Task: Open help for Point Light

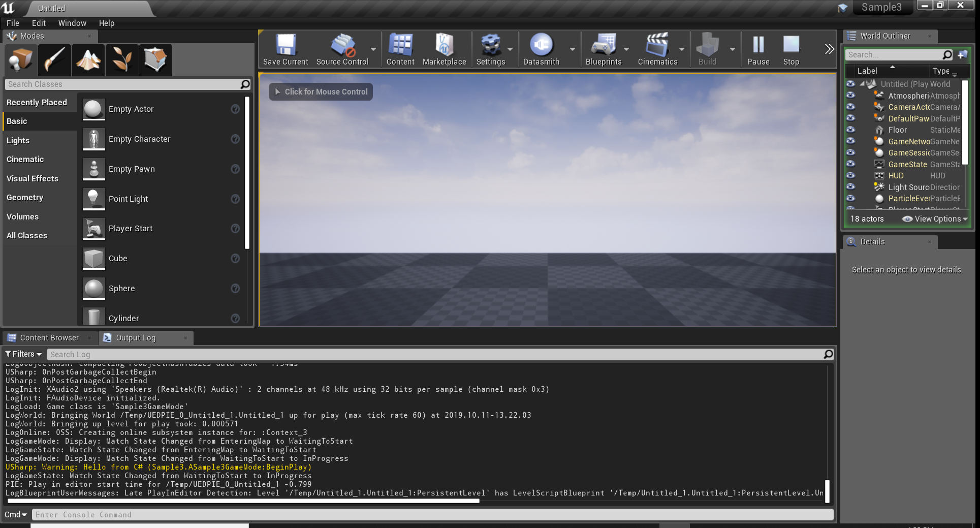Action: pos(235,199)
